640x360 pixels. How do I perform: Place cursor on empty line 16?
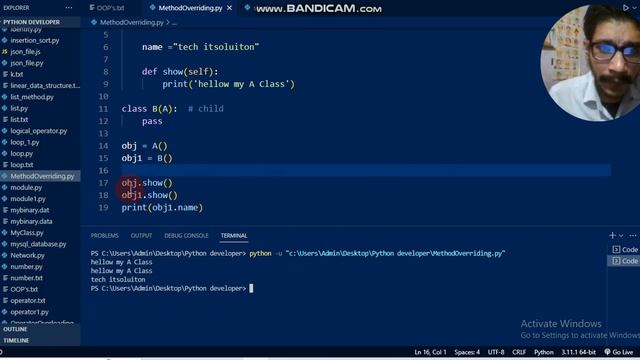click(x=366, y=170)
